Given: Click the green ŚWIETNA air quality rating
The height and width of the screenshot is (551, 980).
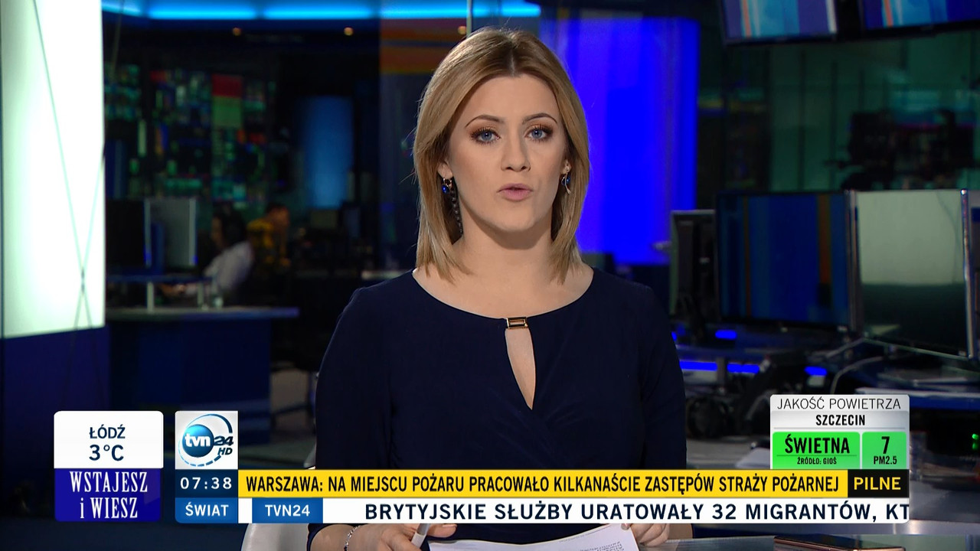Looking at the screenshot, I should [815, 450].
